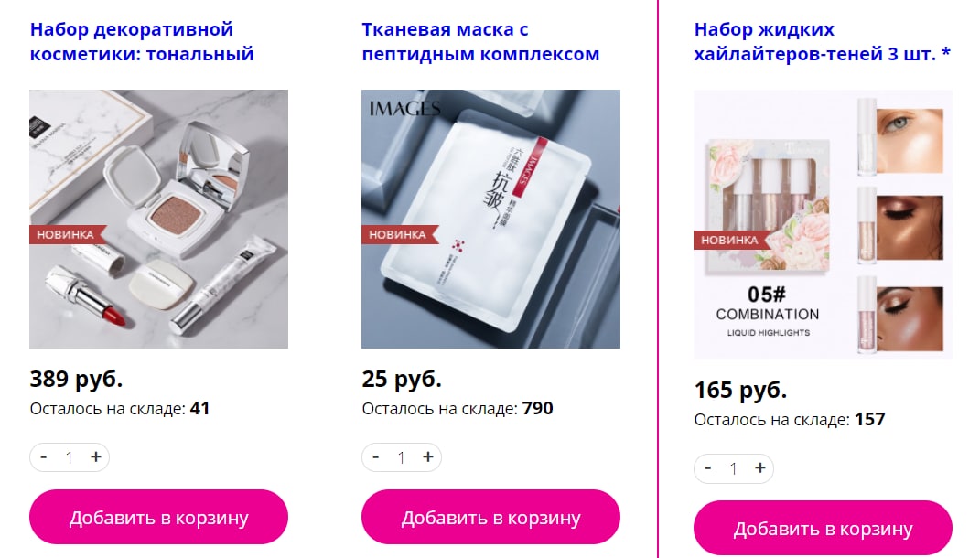Screen dimensions: 980x558
Task: Click quantity field of highlighter set
Action: (x=734, y=468)
